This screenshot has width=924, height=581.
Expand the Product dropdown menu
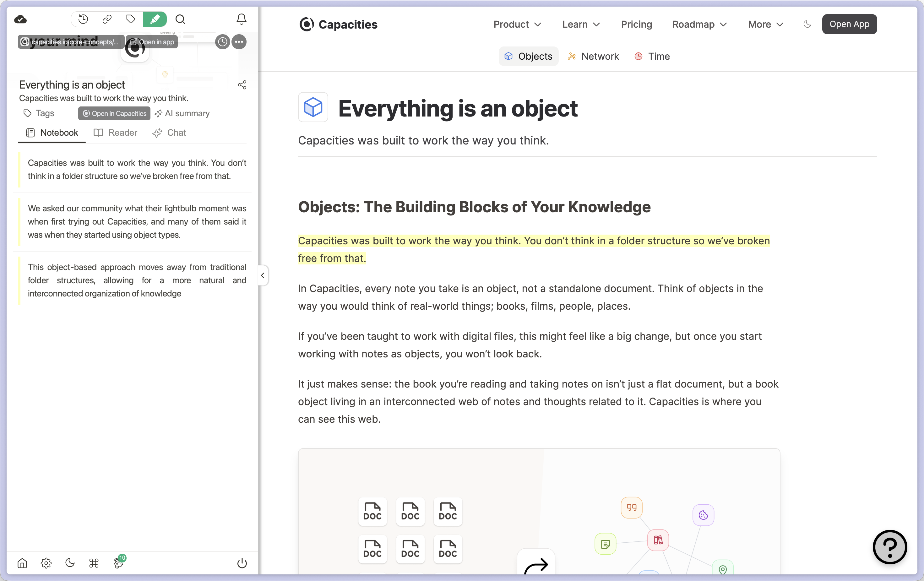click(x=517, y=24)
